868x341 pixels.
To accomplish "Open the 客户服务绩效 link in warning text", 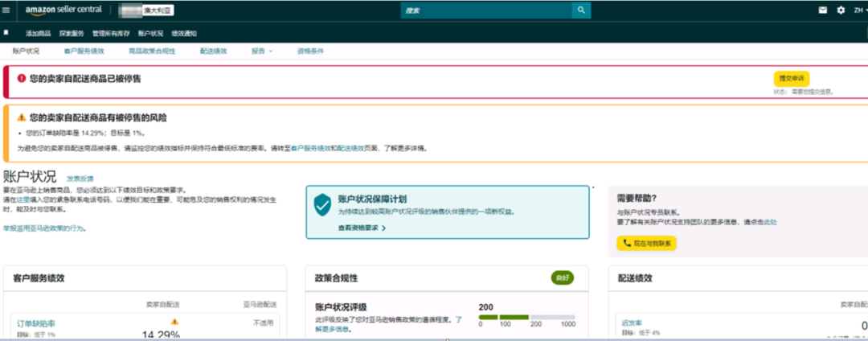I will pyautogui.click(x=311, y=148).
